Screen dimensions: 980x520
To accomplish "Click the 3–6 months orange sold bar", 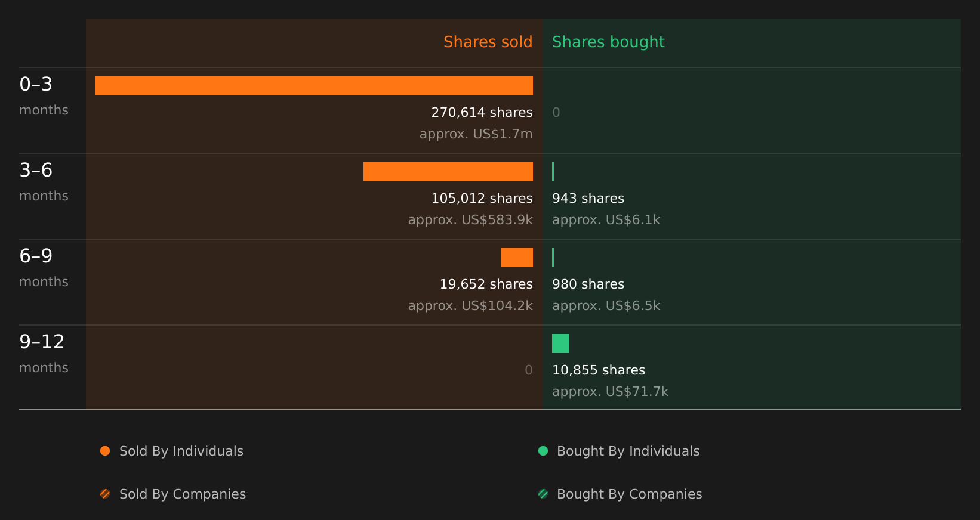I will [448, 172].
